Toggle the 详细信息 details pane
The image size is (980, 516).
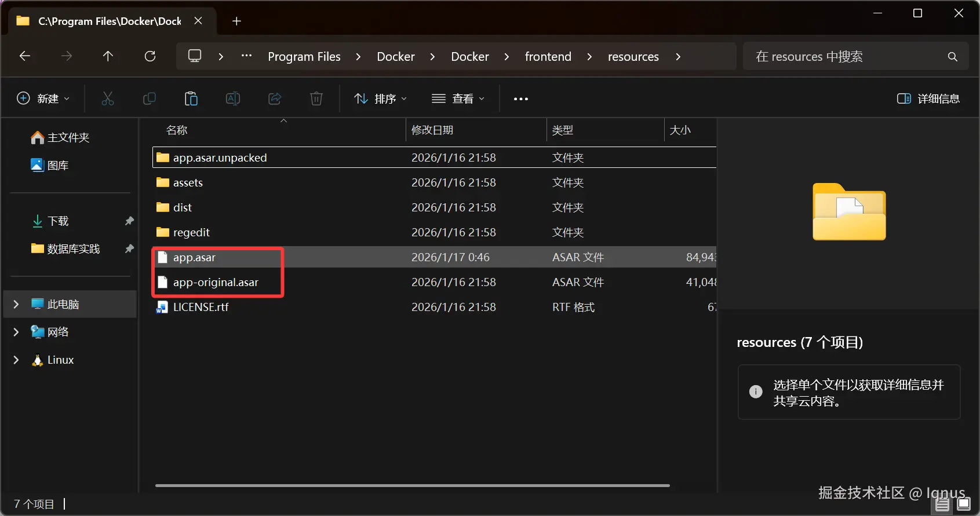(x=928, y=98)
